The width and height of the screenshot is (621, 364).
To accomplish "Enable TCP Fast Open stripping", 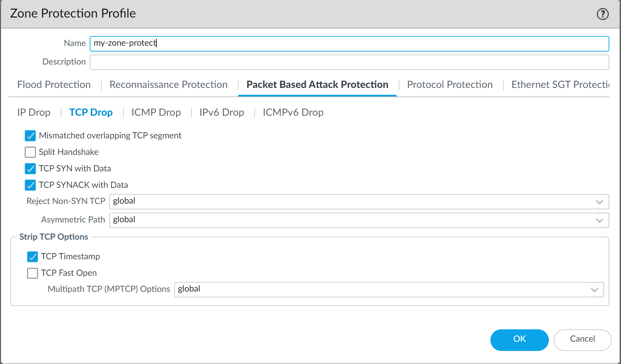I will 33,273.
